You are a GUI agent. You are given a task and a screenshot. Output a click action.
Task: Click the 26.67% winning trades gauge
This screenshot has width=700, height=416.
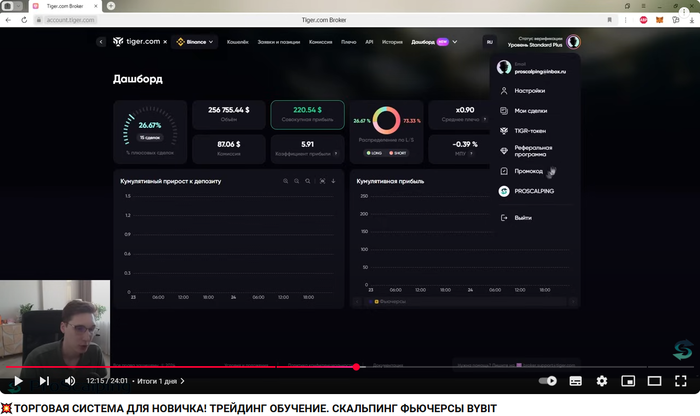click(x=150, y=132)
